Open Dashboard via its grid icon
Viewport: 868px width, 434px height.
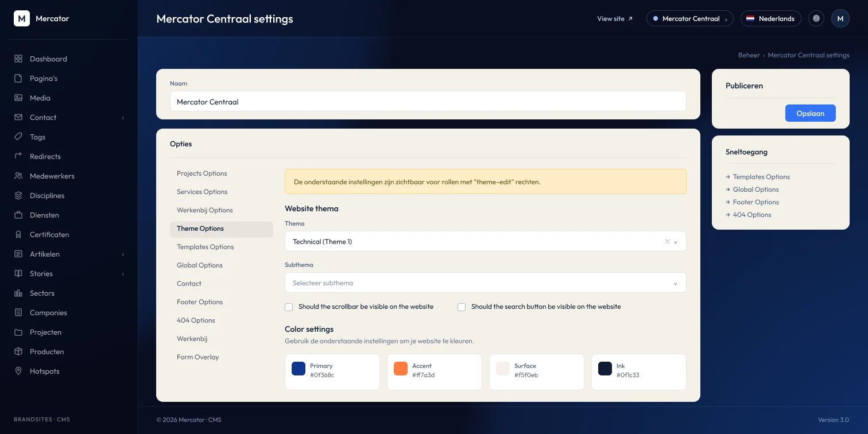click(18, 59)
